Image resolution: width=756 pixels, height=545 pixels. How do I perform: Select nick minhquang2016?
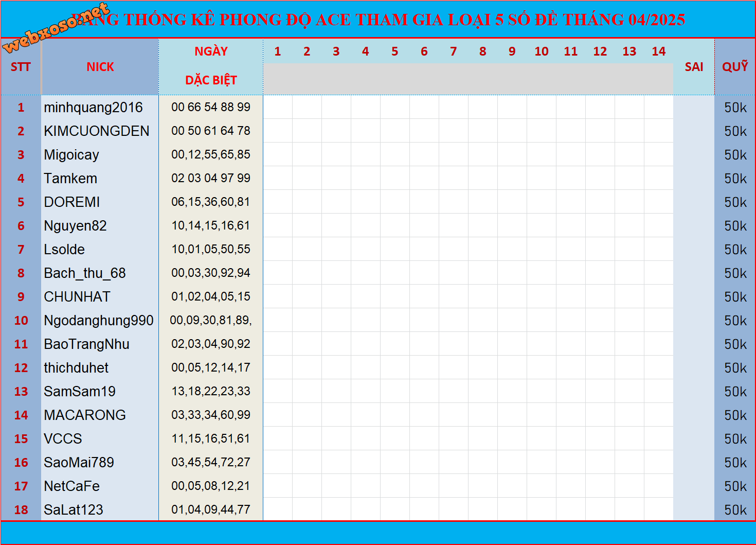(x=93, y=108)
